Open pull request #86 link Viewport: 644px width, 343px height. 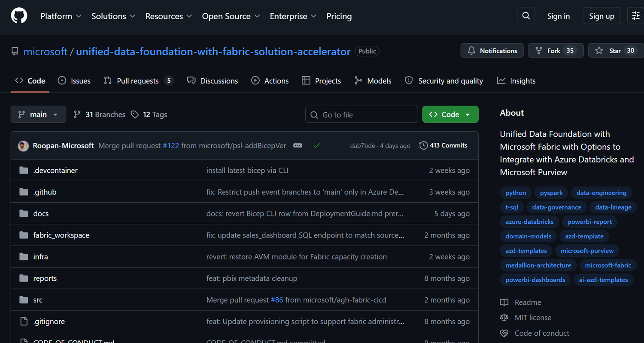point(277,300)
